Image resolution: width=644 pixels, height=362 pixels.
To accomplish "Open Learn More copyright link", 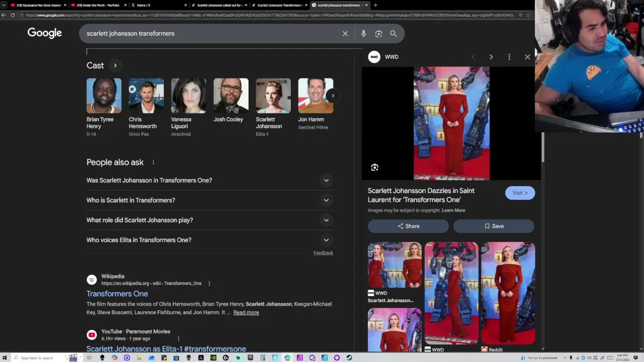I will tap(453, 210).
